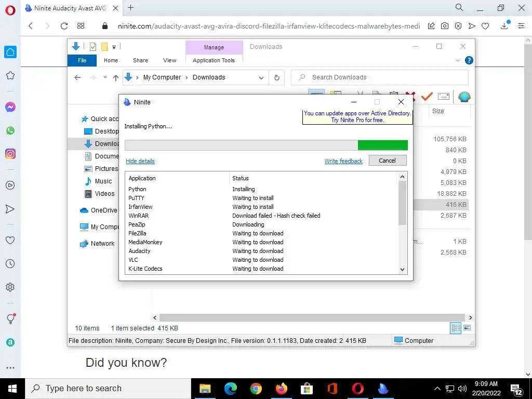Open the File ribbon tab

coord(82,60)
